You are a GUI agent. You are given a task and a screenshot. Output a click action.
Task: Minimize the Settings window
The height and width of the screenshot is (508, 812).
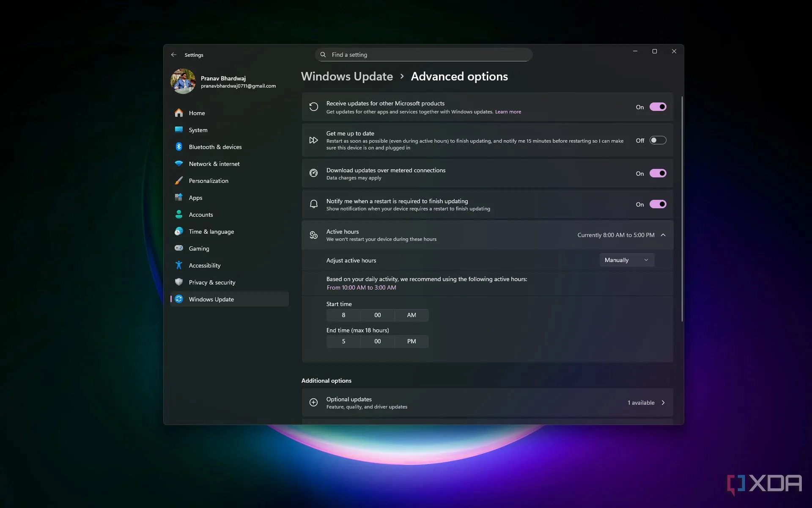pyautogui.click(x=635, y=51)
